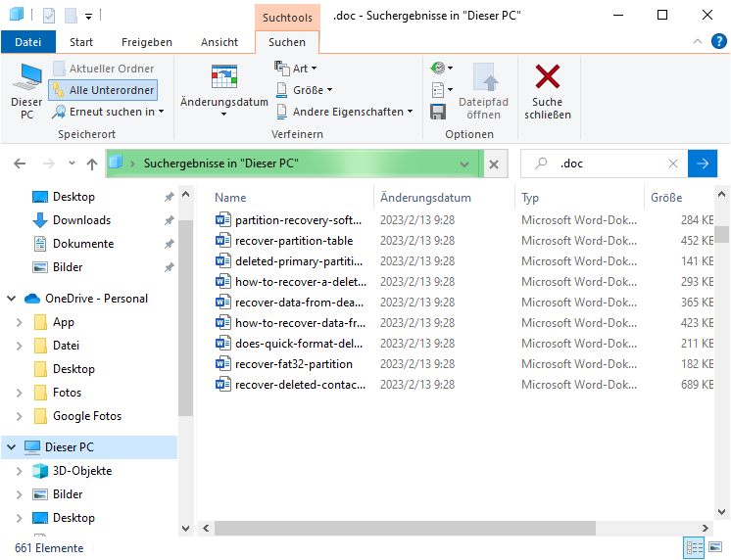This screenshot has width=731, height=560.
Task: Expand the 3D-Objekte tree node
Action: [18, 471]
